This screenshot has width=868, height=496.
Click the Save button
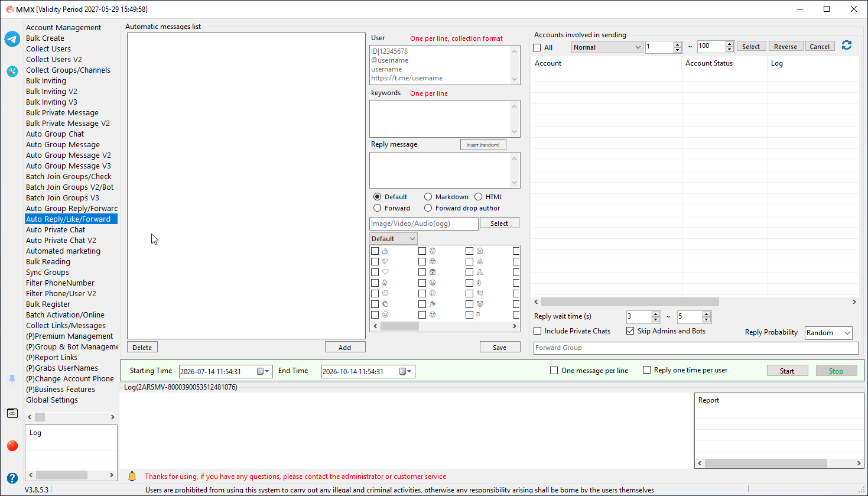500,347
